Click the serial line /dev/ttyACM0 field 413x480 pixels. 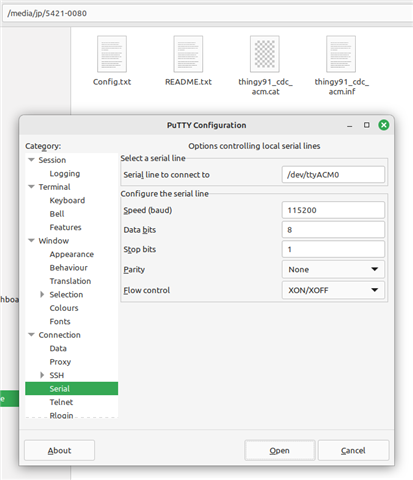tap(333, 175)
